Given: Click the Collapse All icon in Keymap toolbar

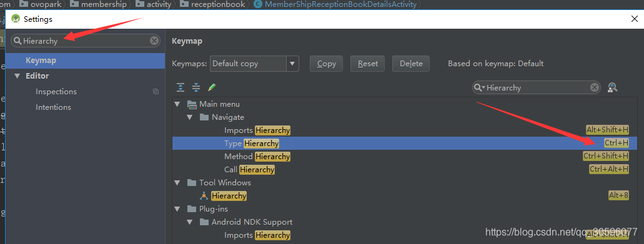Looking at the screenshot, I should tap(196, 87).
